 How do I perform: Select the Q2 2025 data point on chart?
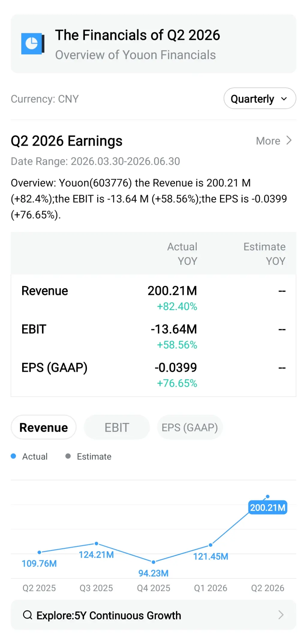39,552
